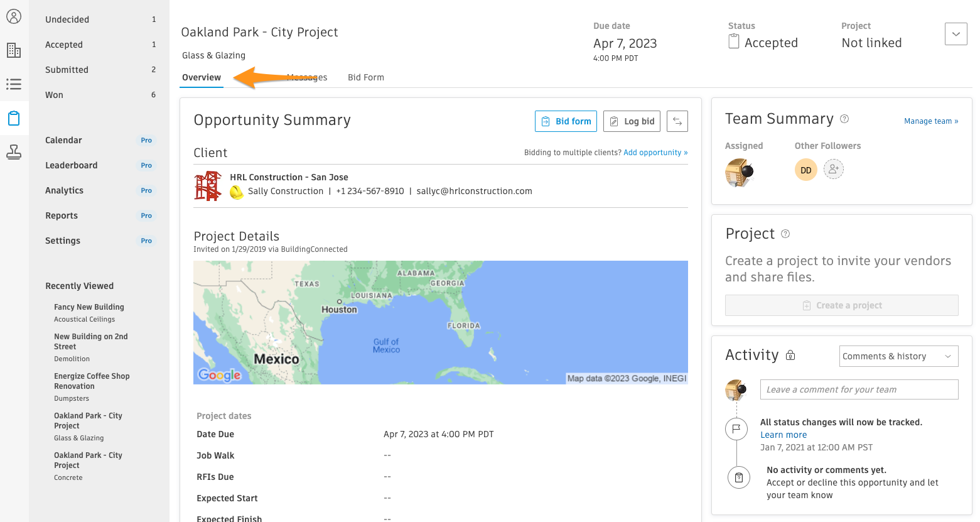Click the building company icon in left rail
This screenshot has height=522, width=980.
coord(14,50)
